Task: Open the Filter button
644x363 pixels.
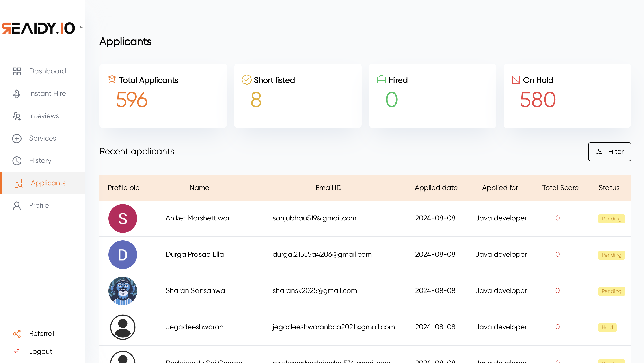Action: [609, 152]
